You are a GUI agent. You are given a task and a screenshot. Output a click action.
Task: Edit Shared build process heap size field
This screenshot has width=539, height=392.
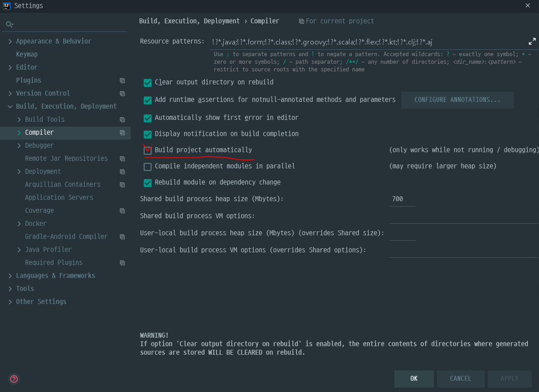402,199
